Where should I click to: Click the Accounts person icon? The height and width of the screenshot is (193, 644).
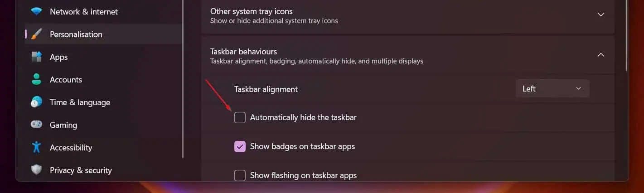pyautogui.click(x=37, y=80)
